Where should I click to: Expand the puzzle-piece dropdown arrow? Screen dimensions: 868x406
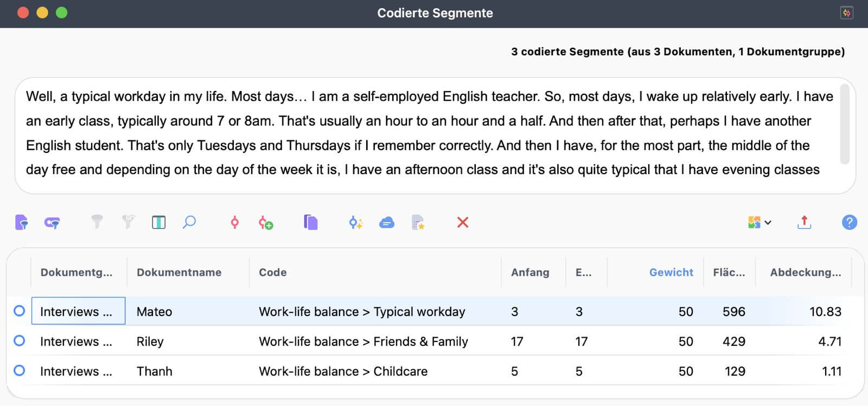(x=768, y=222)
